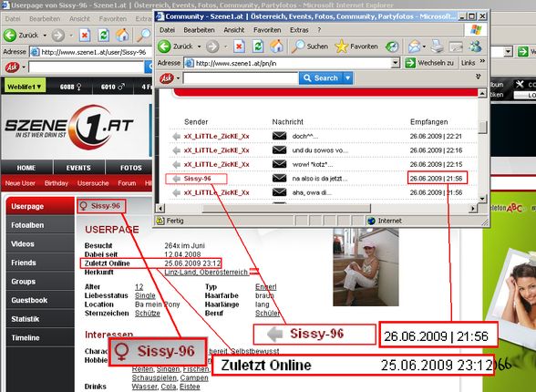Viewport: 536px width, 392px height.
Task: Go Home in Userpage window toolbar
Action: [x=122, y=35]
